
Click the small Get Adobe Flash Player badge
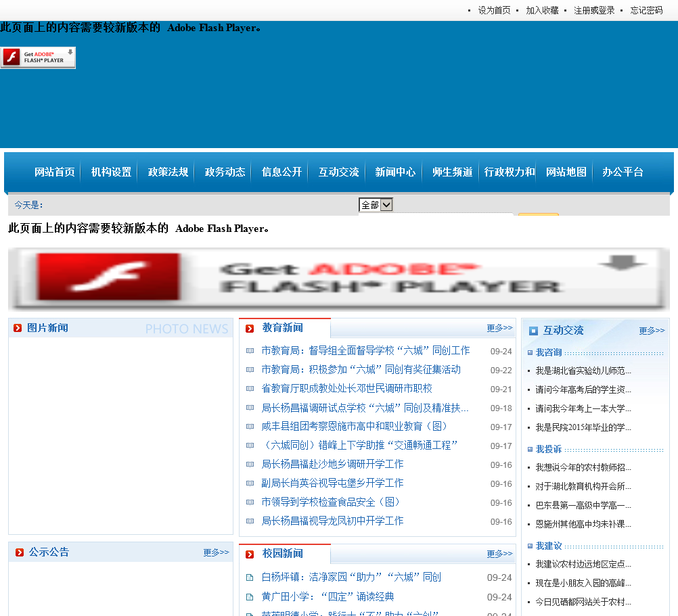pos(38,57)
